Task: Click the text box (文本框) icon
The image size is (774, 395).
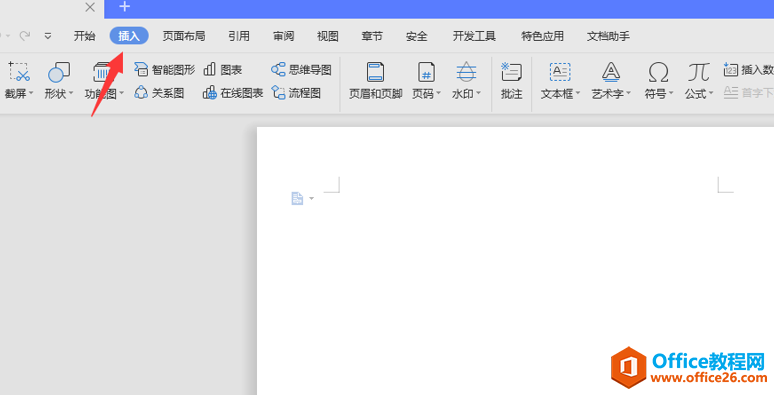Action: (560, 72)
